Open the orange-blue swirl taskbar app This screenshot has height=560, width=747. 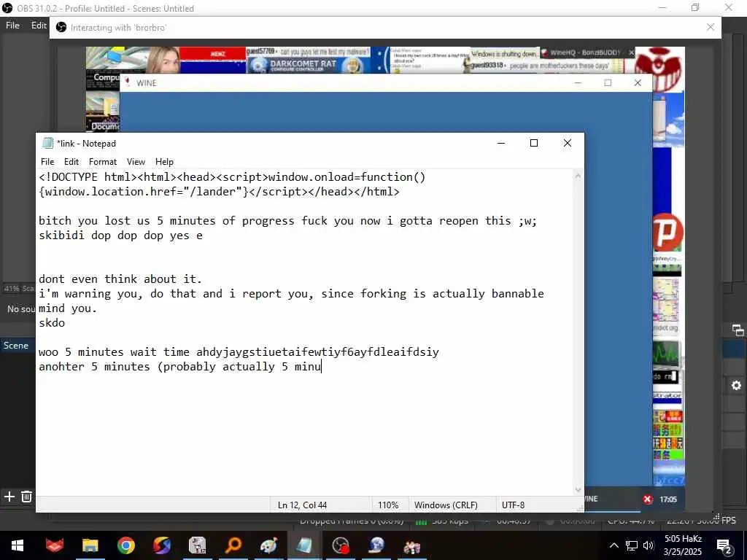pos(161,545)
